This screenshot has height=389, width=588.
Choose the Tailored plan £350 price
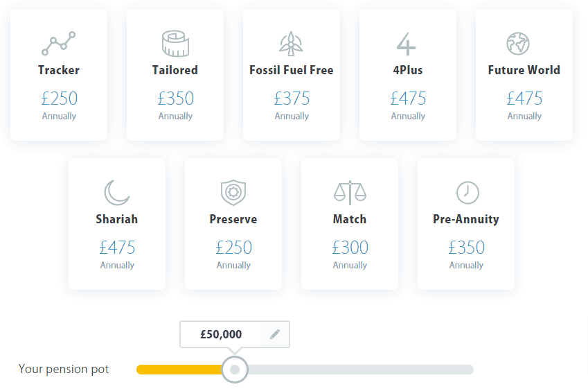175,98
